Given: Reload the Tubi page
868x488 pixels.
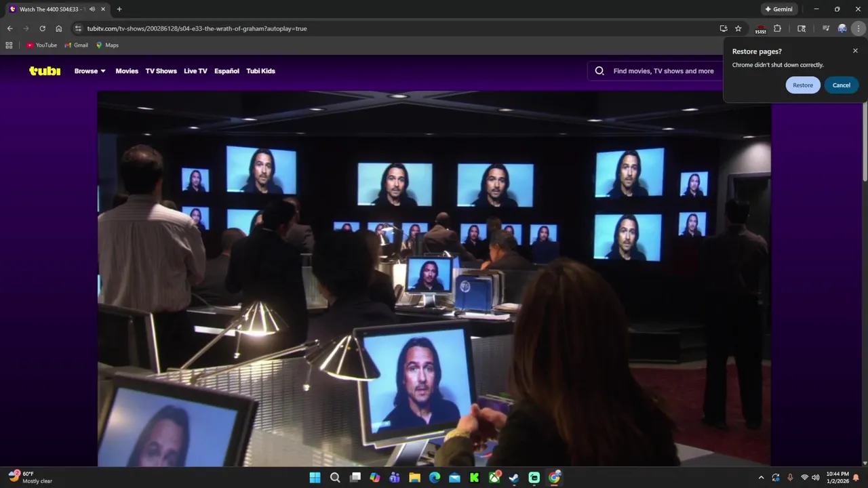Looking at the screenshot, I should [42, 28].
